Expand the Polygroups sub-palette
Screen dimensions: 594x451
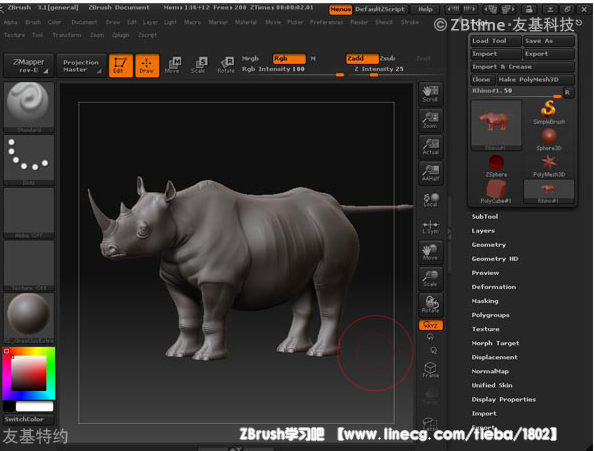(490, 315)
